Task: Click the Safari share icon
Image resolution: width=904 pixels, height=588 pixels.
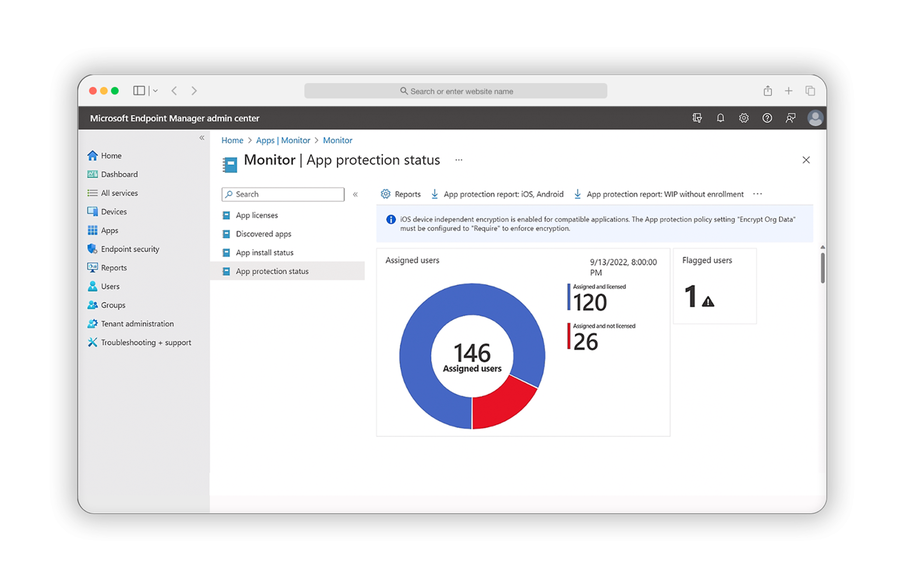Action: (768, 91)
